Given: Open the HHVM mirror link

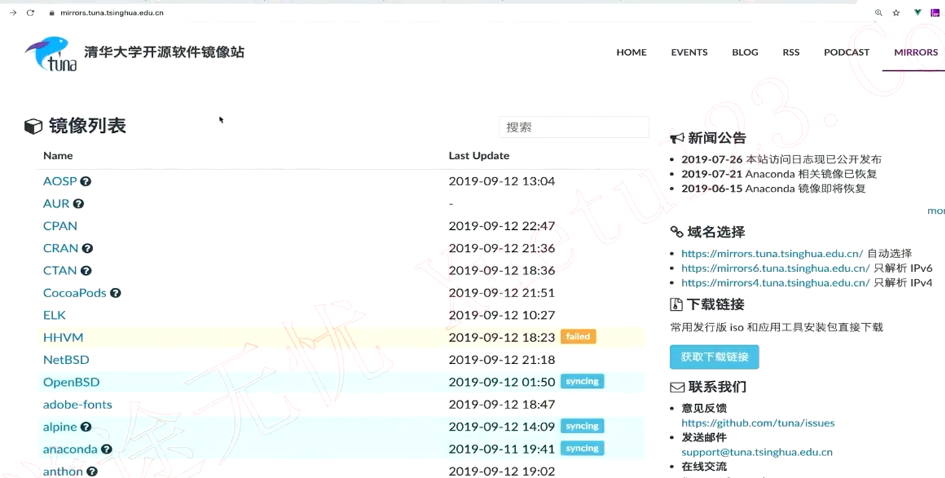Looking at the screenshot, I should [x=63, y=338].
